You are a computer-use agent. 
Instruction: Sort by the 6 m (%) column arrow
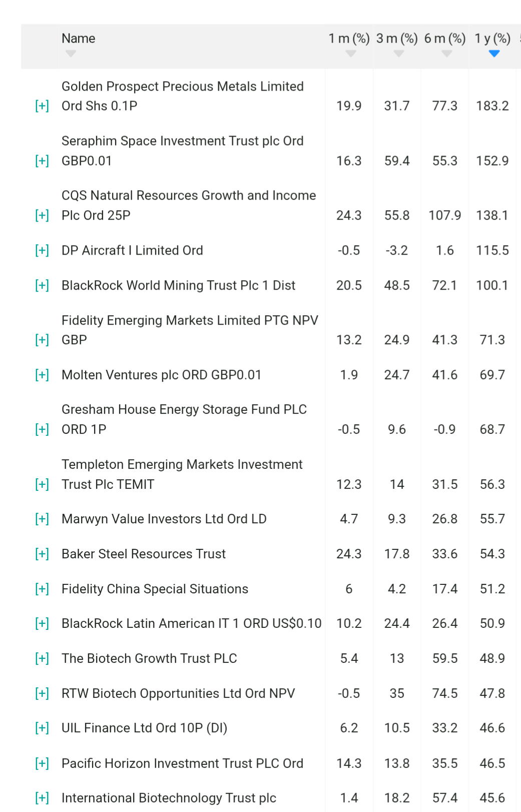point(447,54)
